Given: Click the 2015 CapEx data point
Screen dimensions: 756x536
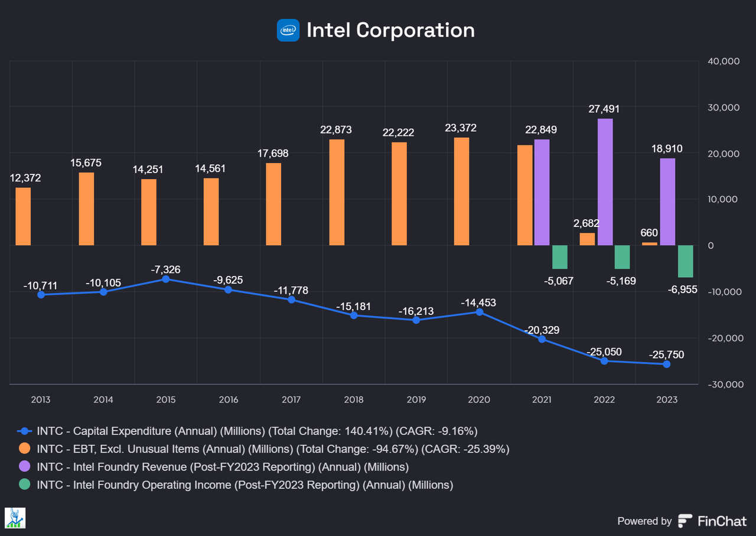Looking at the screenshot, I should [x=166, y=279].
